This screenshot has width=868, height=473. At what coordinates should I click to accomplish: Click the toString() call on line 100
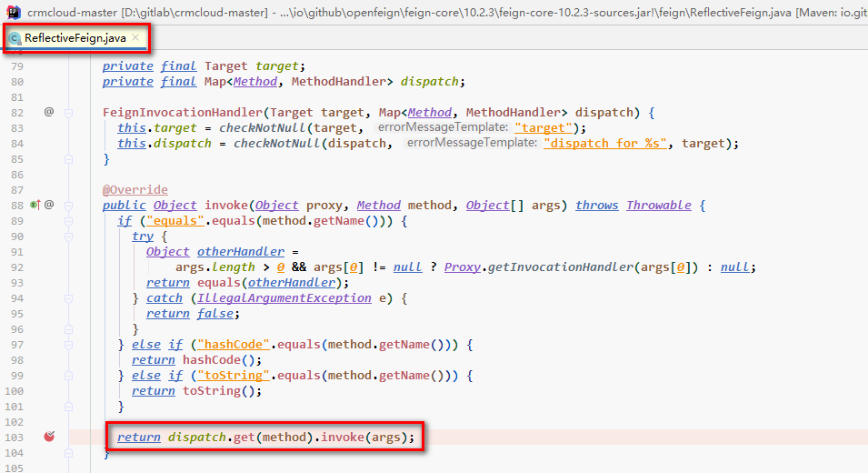(x=222, y=391)
